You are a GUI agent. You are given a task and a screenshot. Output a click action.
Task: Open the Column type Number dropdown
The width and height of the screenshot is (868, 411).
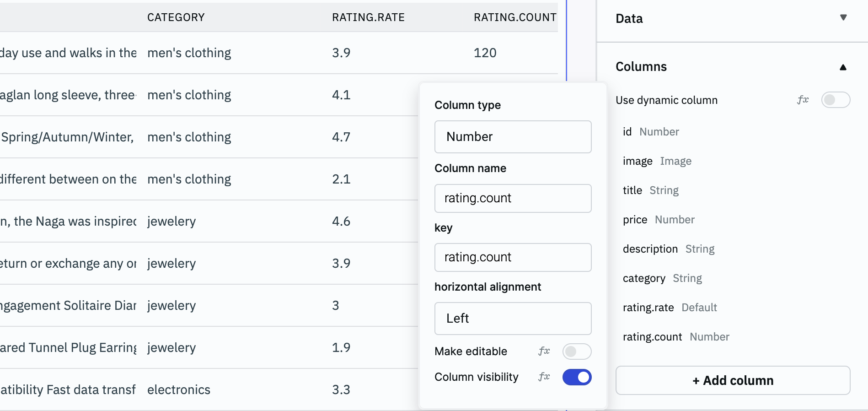coord(513,137)
